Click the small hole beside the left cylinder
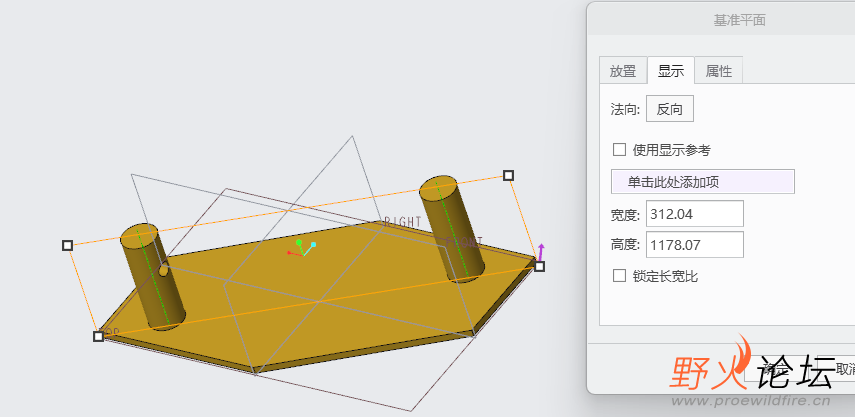 [164, 269]
